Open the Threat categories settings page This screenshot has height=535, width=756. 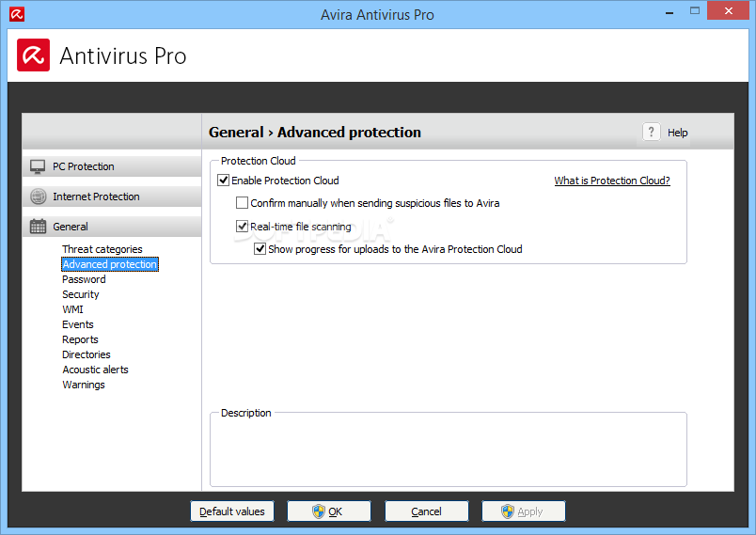point(102,249)
